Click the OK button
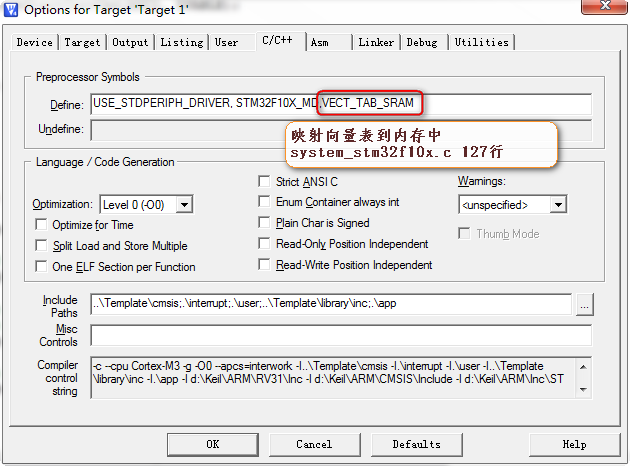Viewport: 630px width, 466px height. (x=213, y=444)
